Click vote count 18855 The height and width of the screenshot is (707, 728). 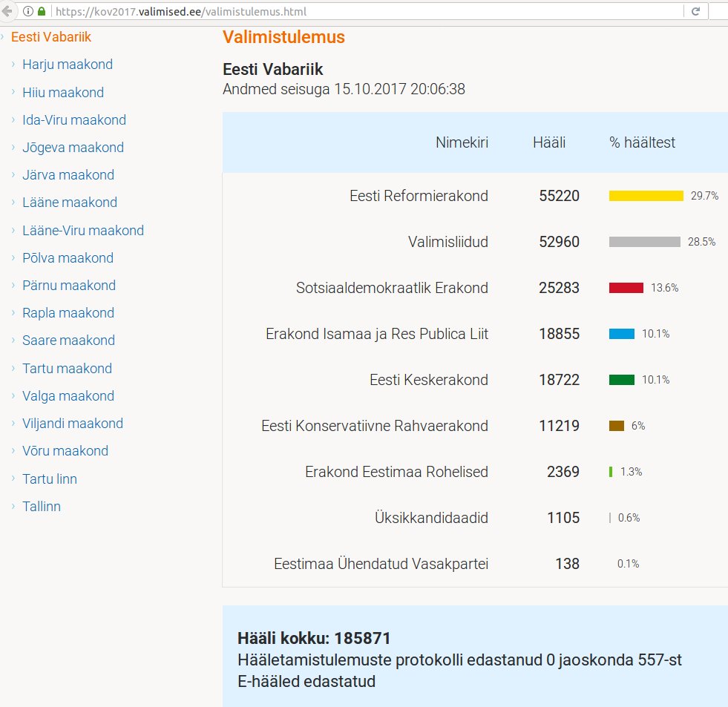559,334
